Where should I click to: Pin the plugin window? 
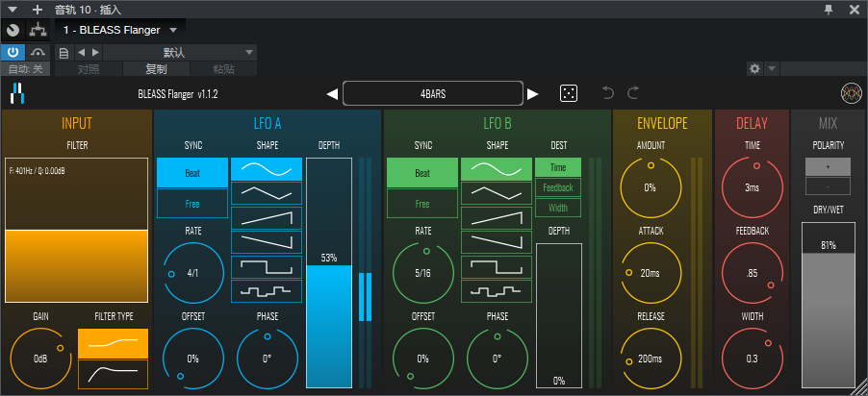coord(829,10)
